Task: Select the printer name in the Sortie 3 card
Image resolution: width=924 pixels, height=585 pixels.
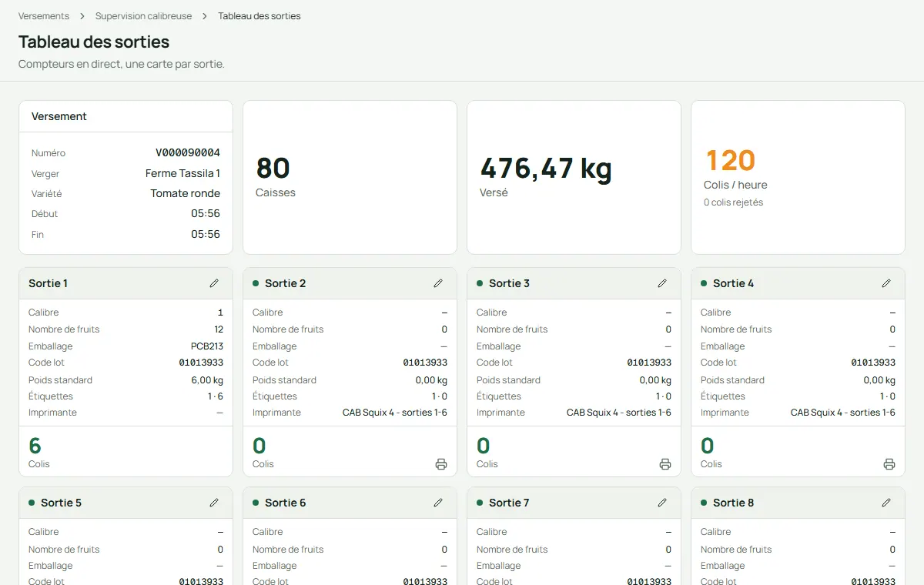Action: pos(619,413)
